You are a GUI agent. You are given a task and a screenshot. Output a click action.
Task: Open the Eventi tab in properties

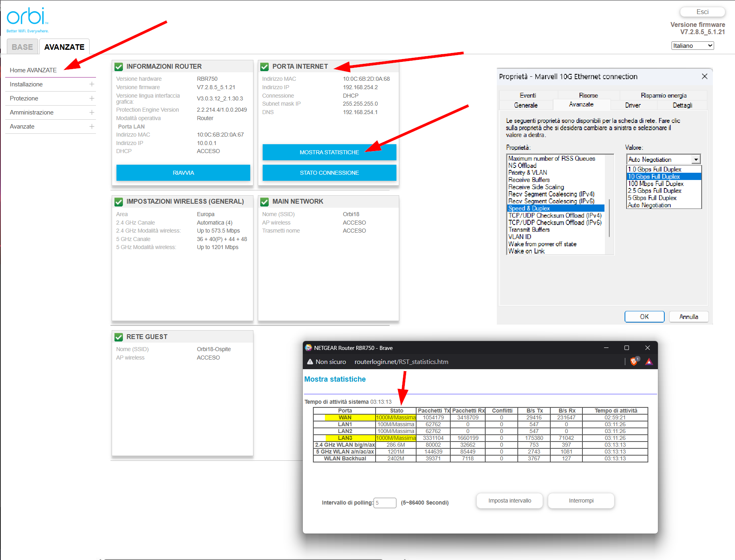point(528,95)
